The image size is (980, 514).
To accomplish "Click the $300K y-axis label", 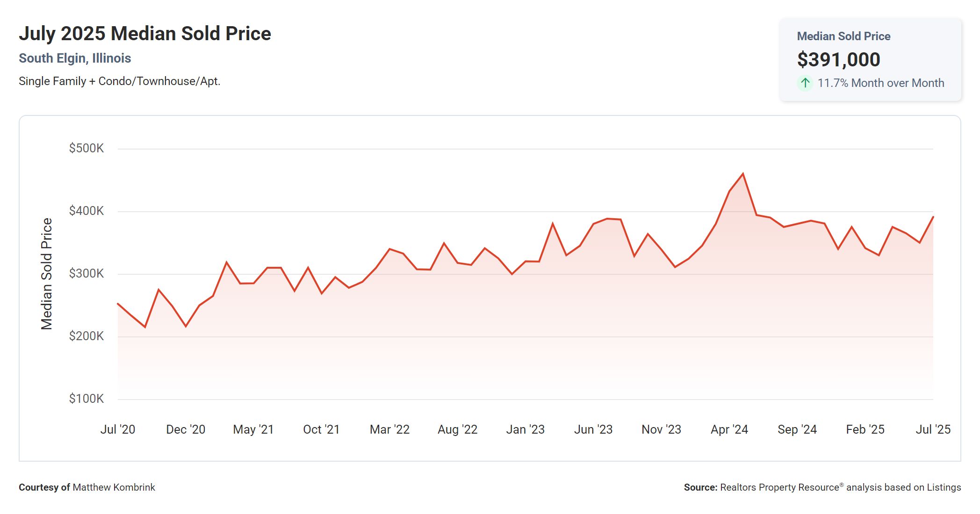I will [86, 273].
